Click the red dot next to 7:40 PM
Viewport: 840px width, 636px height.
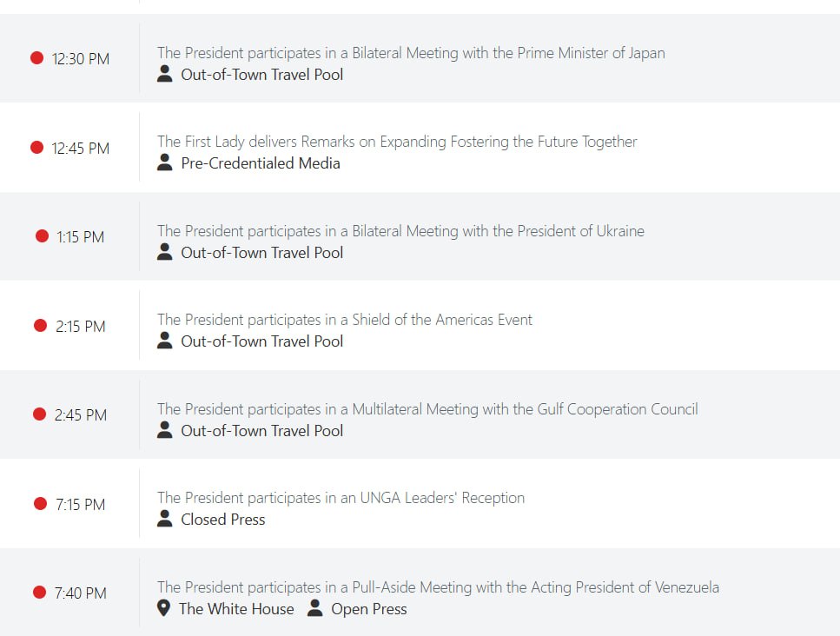(39, 592)
